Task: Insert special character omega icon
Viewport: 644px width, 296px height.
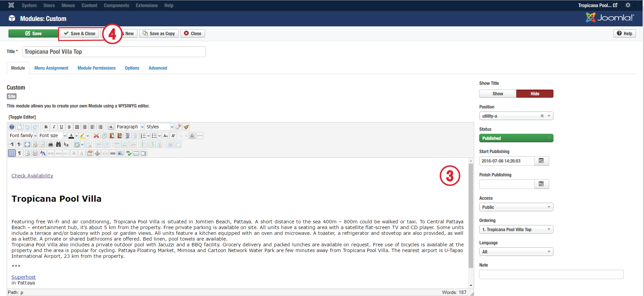Action: click(x=192, y=135)
